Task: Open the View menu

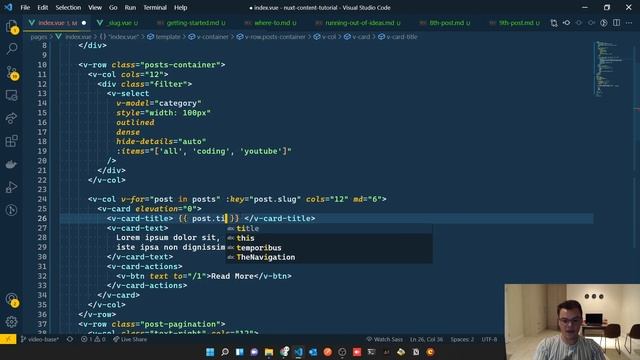Action: click(95, 7)
